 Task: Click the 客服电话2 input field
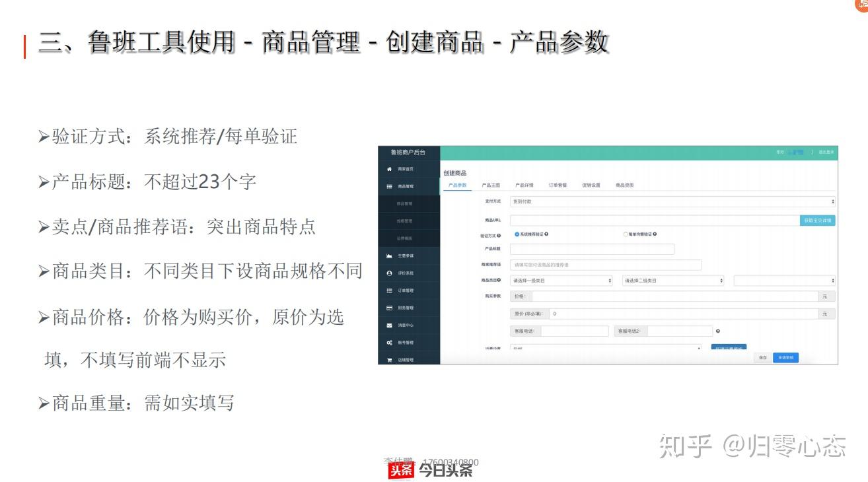(680, 331)
